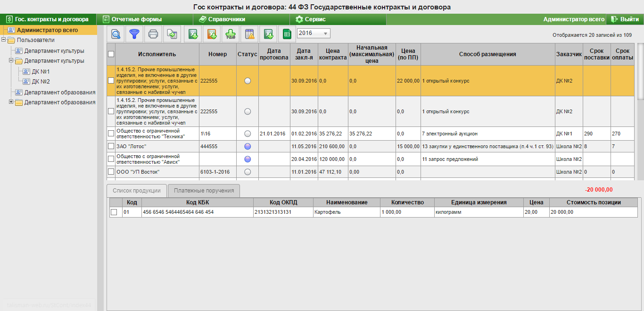Click the price cell "210 600,00"

tap(333, 146)
